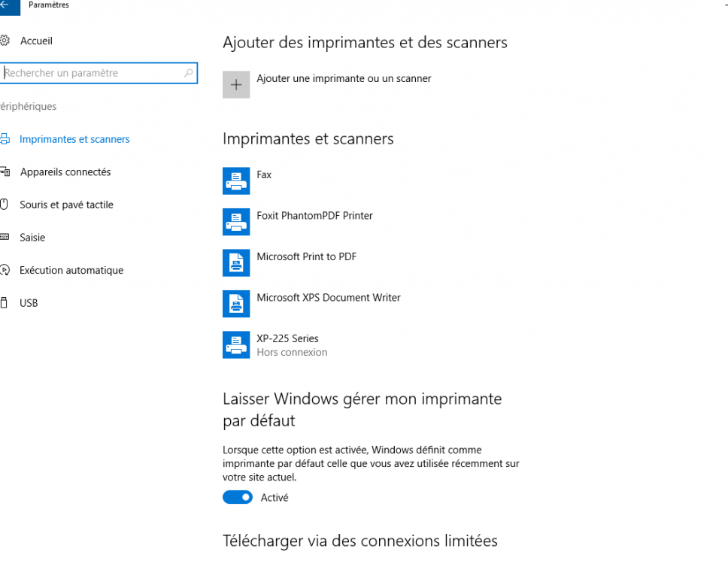Click the Microsoft Print to PDF icon
The width and height of the screenshot is (728, 564).
coord(236,262)
